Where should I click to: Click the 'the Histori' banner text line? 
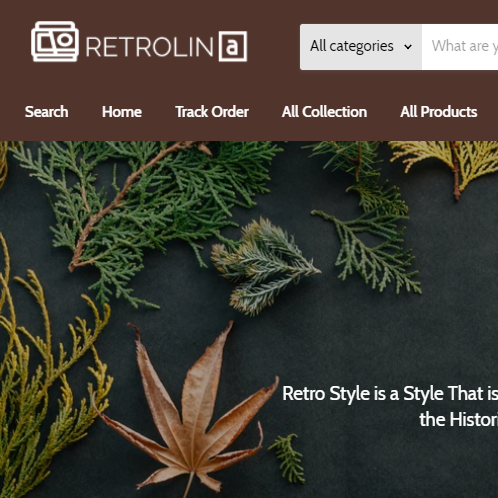459,419
